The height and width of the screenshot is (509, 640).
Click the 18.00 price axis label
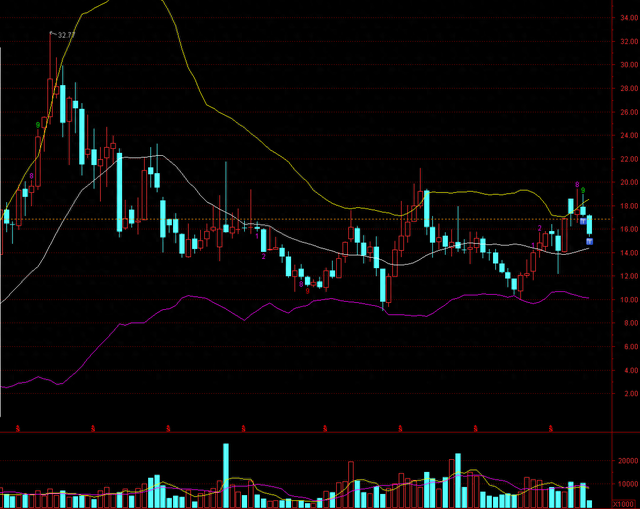pos(629,206)
